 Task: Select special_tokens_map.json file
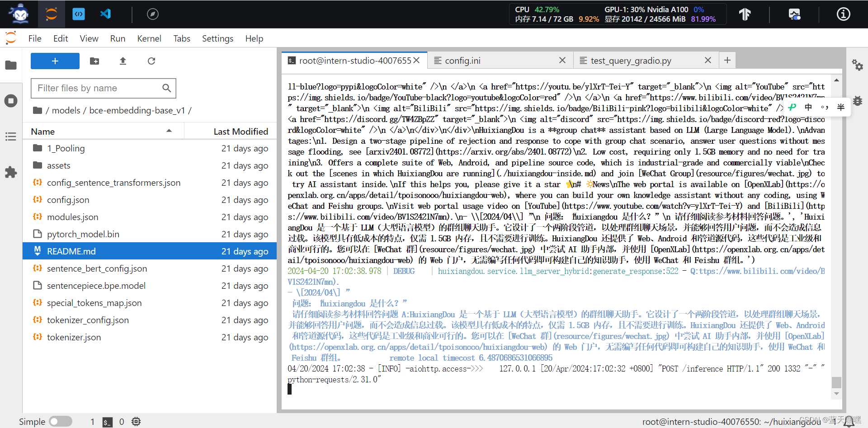click(x=150, y=303)
